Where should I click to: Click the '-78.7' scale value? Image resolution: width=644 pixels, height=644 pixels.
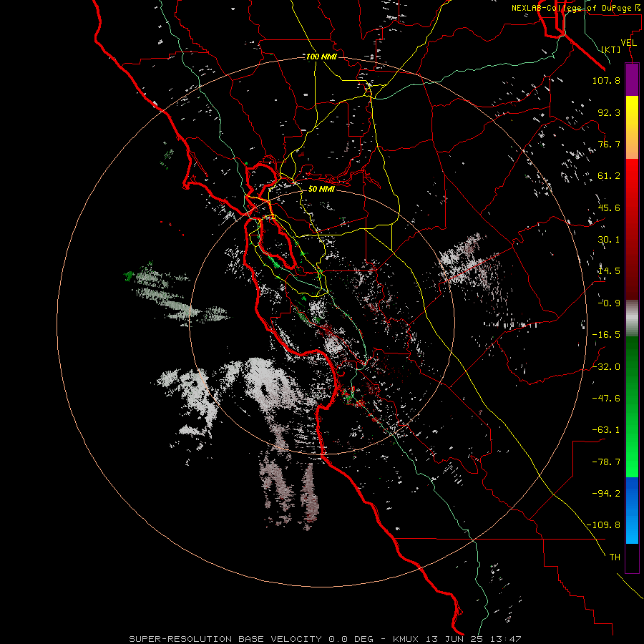click(606, 462)
